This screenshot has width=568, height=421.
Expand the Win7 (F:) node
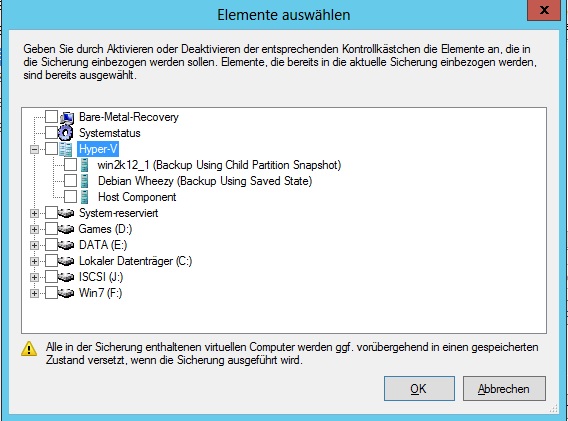click(34, 293)
